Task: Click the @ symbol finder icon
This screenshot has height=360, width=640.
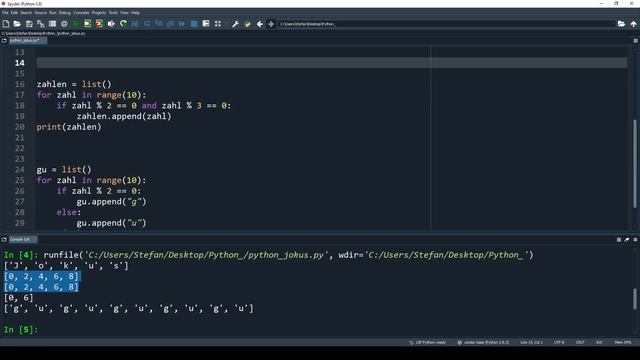Action: click(64, 24)
